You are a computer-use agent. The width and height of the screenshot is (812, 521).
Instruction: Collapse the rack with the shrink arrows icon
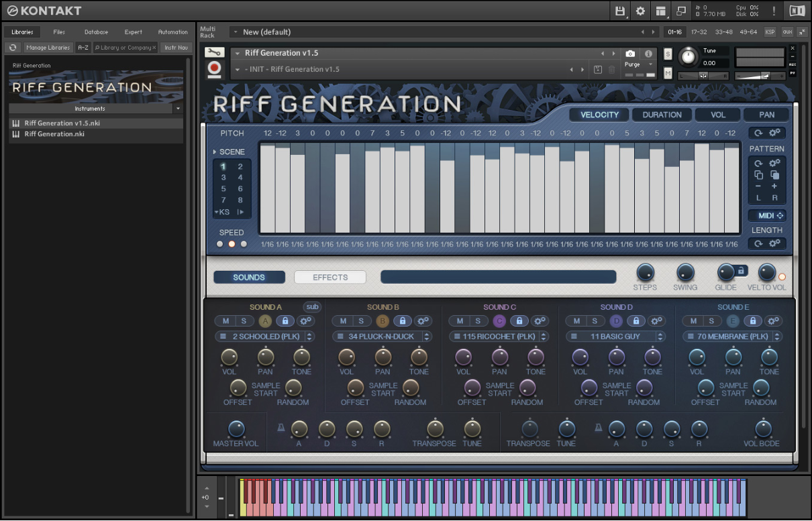pos(802,32)
